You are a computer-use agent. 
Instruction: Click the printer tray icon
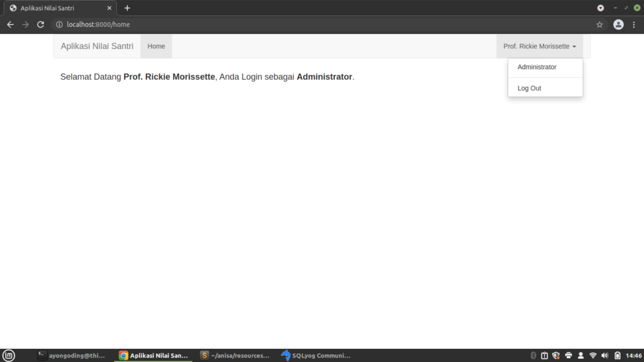(x=569, y=356)
